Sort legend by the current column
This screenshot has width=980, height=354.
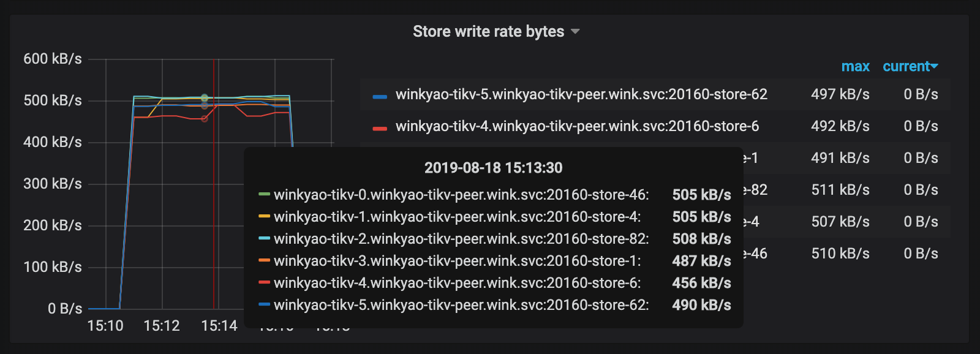tap(906, 67)
